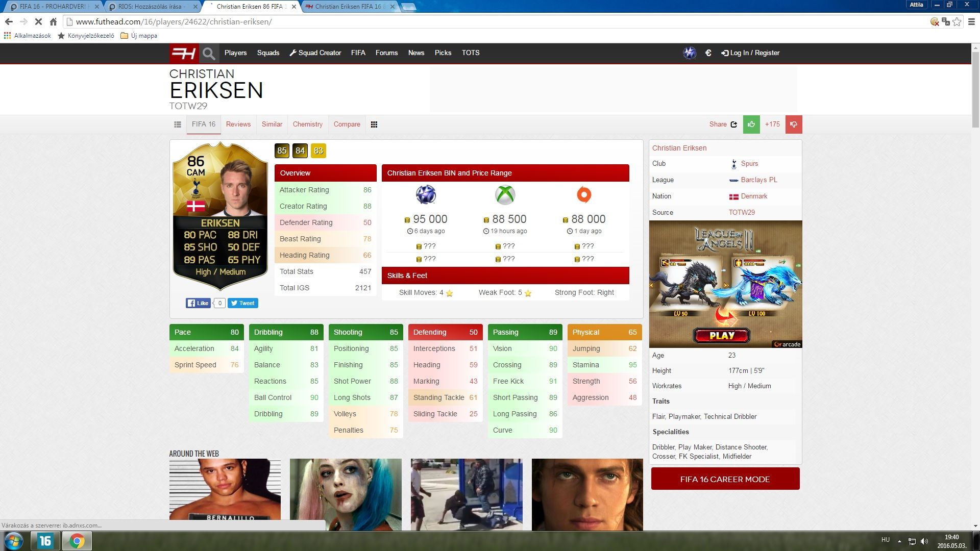
Task: Switch to the Reviews tab
Action: tap(238, 124)
